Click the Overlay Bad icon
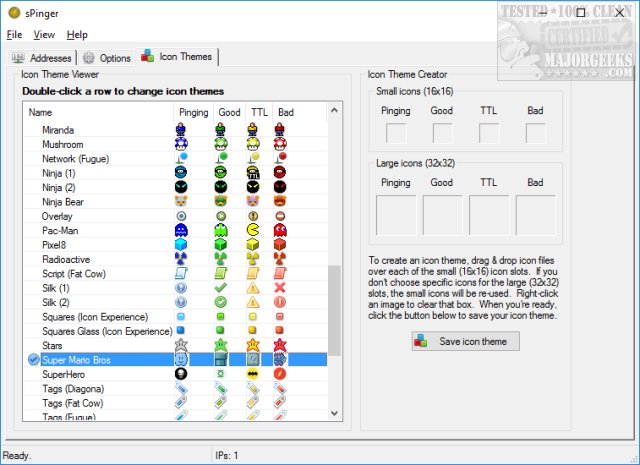 (x=280, y=216)
